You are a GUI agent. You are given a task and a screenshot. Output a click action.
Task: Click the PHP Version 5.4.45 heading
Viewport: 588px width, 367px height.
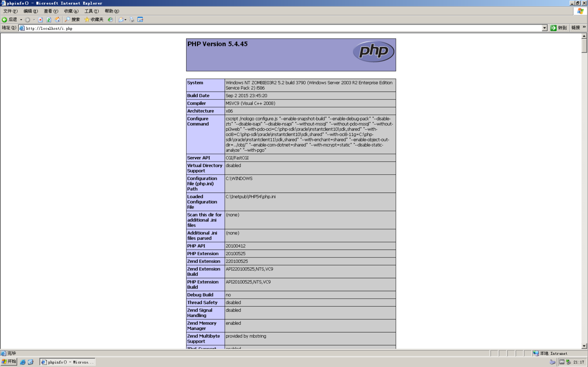[217, 44]
